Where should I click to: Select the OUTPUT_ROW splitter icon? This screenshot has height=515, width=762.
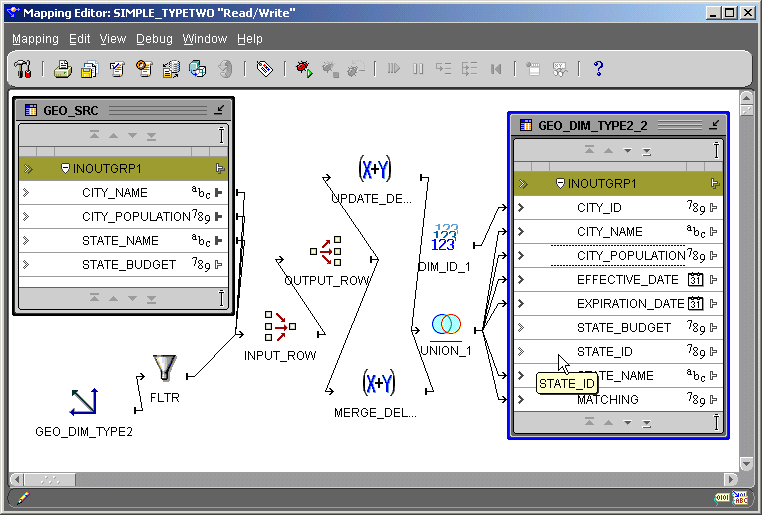coord(326,251)
